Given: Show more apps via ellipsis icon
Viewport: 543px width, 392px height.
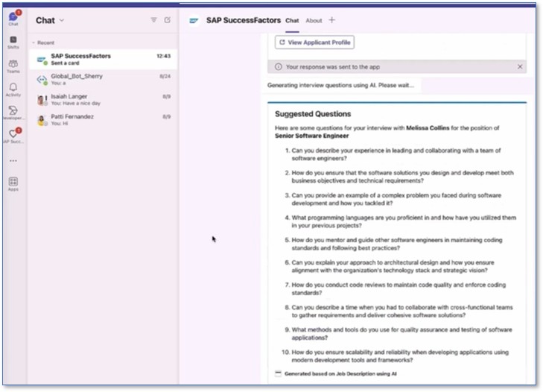Looking at the screenshot, I should pos(13,161).
